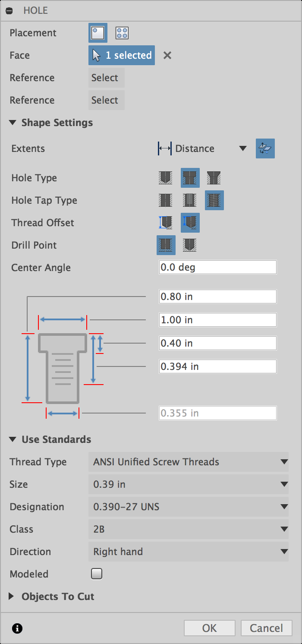Screen dimensions: 302x644
Task: Toggle the Flip Direction icon next to Extents
Action: [x=265, y=148]
